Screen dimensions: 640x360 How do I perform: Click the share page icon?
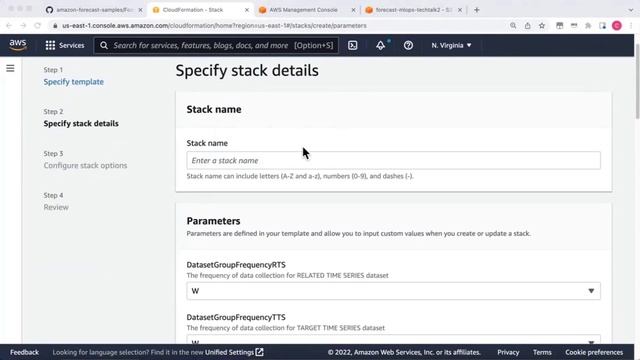(527, 25)
